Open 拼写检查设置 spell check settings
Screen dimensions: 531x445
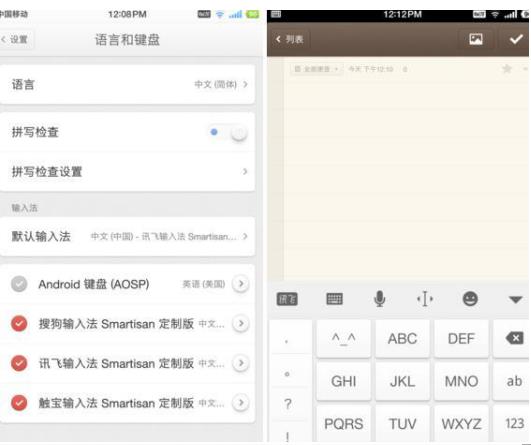[127, 172]
